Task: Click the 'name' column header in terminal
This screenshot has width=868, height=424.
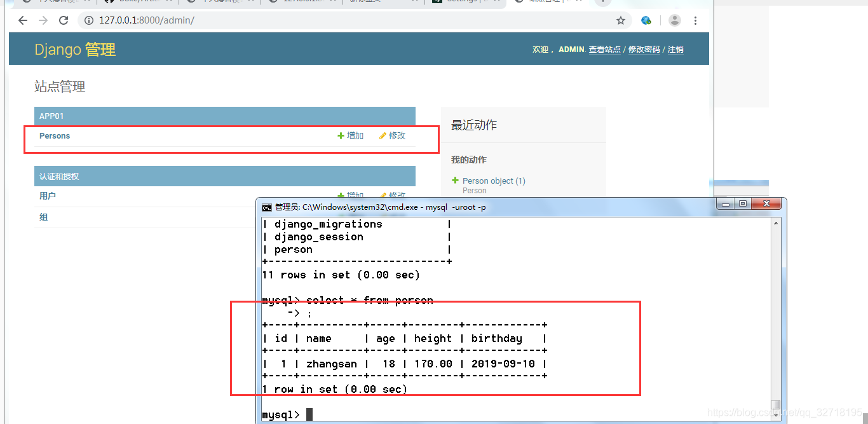Action: tap(319, 338)
